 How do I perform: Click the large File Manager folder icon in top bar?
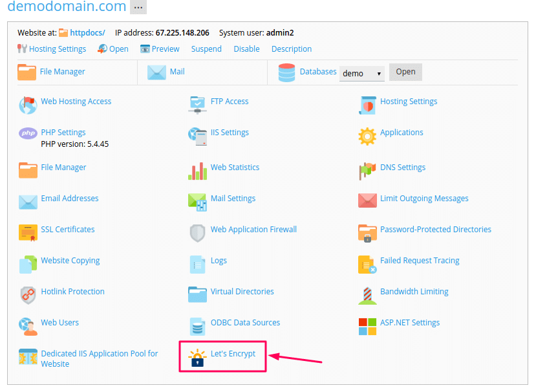click(27, 72)
